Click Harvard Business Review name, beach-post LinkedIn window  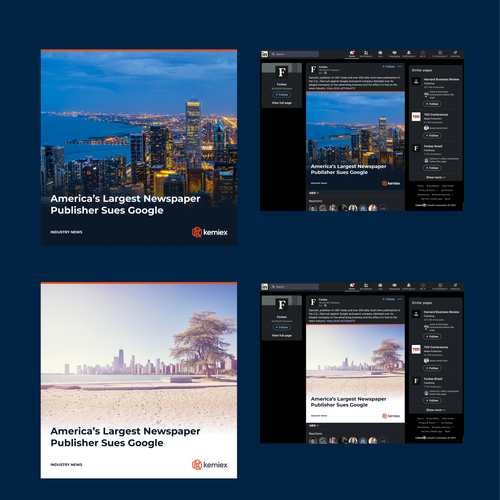(441, 312)
